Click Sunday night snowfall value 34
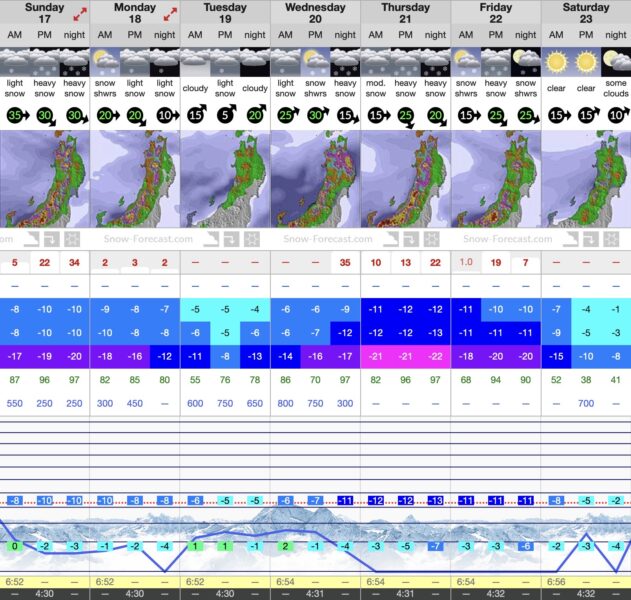The height and width of the screenshot is (600, 631). click(x=74, y=263)
